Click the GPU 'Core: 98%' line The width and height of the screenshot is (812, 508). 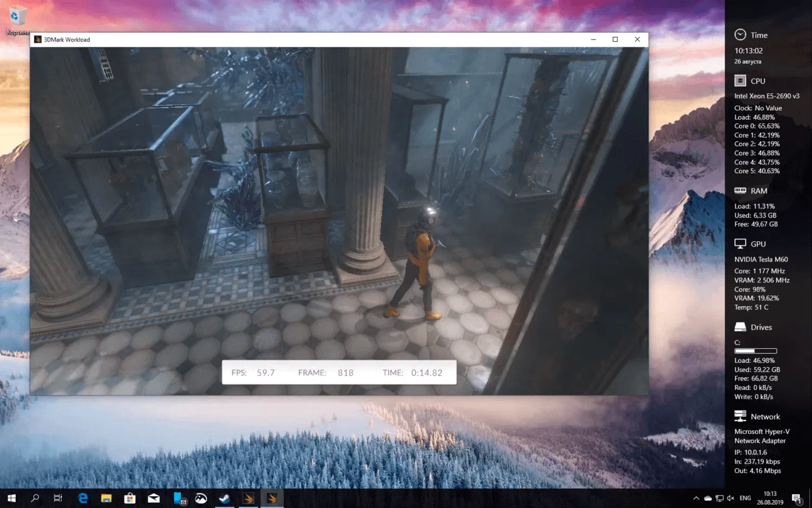pos(750,289)
